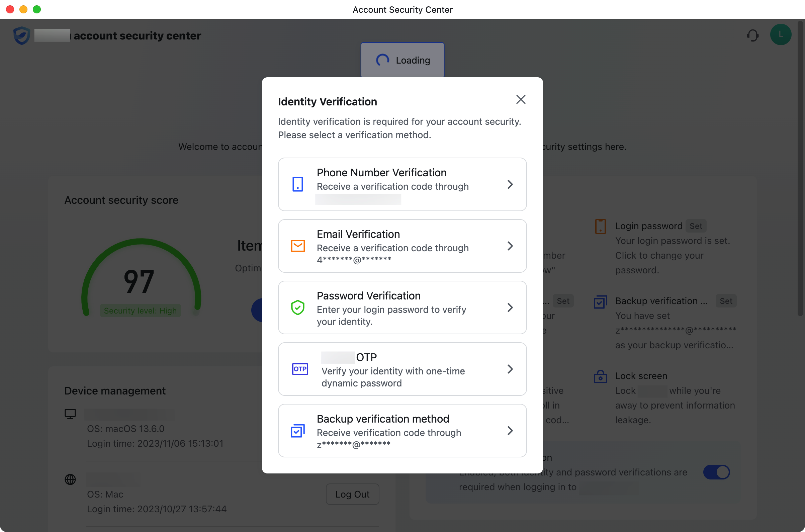Choose Backup verification method option title
805x532 pixels.
383,419
